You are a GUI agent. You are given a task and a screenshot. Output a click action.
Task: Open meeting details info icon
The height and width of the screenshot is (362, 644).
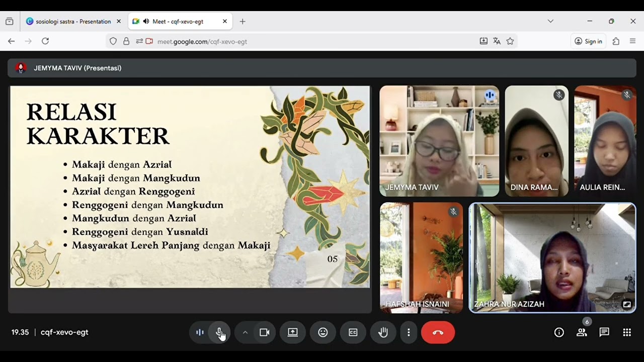[559, 332]
